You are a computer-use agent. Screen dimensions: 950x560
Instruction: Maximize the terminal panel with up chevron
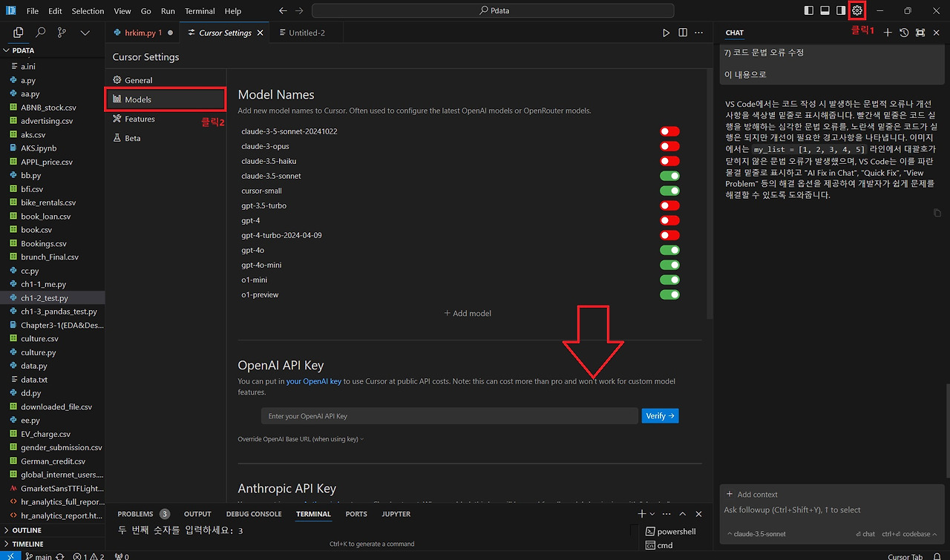coord(683,514)
